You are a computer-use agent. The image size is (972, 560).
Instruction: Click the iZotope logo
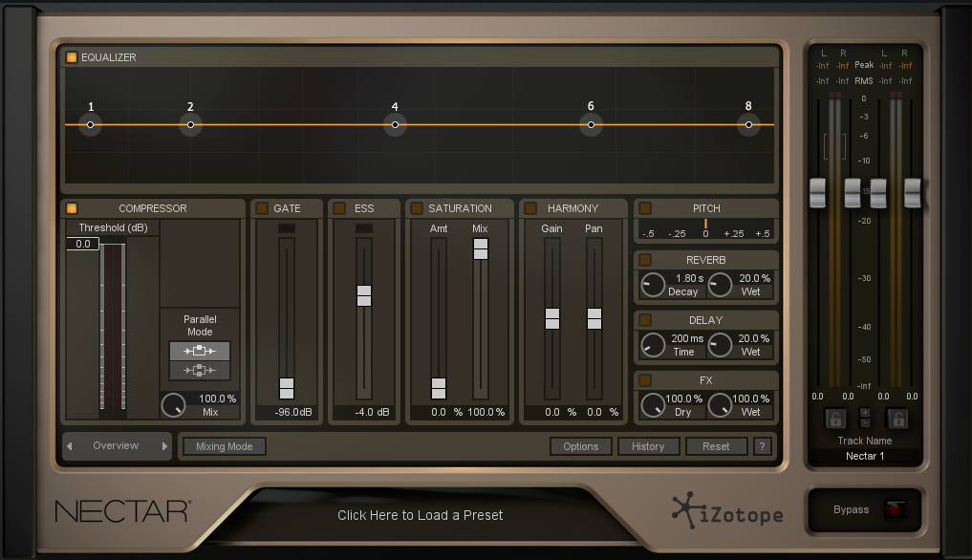(727, 511)
